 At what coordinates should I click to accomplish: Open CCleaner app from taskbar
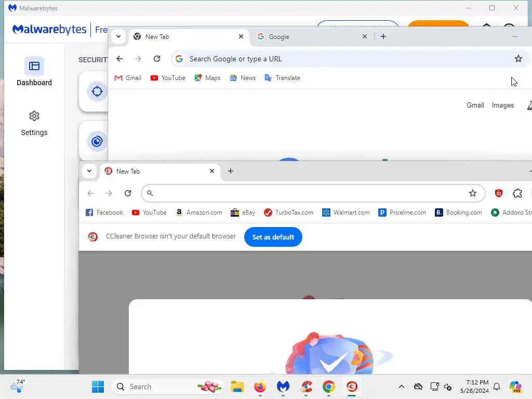(x=305, y=387)
